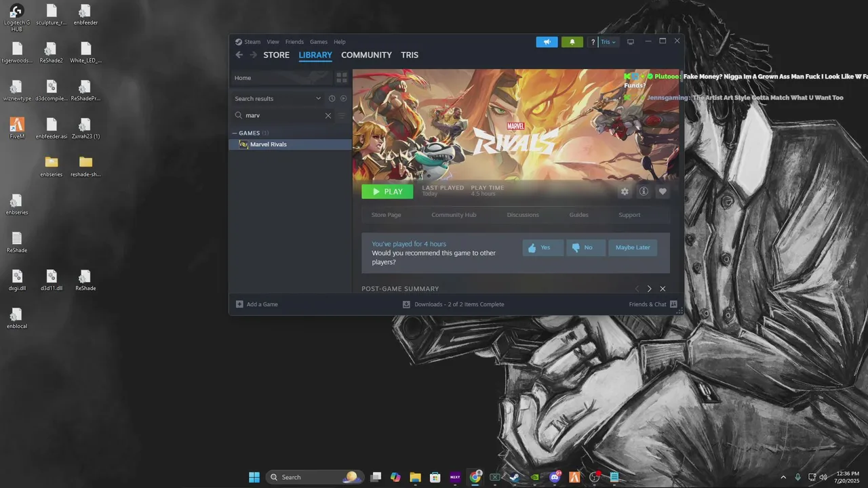Open the Community Hub link
This screenshot has width=868, height=488.
click(454, 215)
